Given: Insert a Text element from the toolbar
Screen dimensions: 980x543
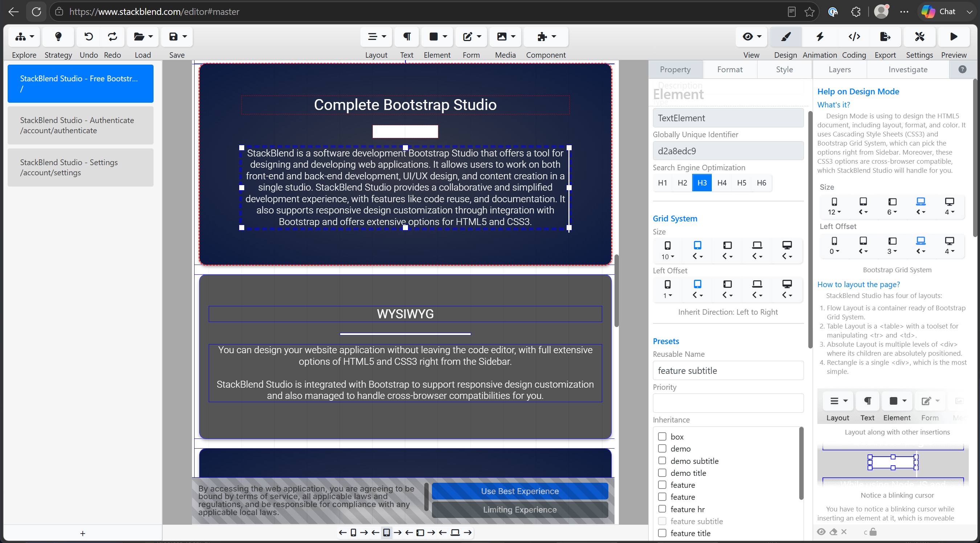Looking at the screenshot, I should (x=407, y=37).
